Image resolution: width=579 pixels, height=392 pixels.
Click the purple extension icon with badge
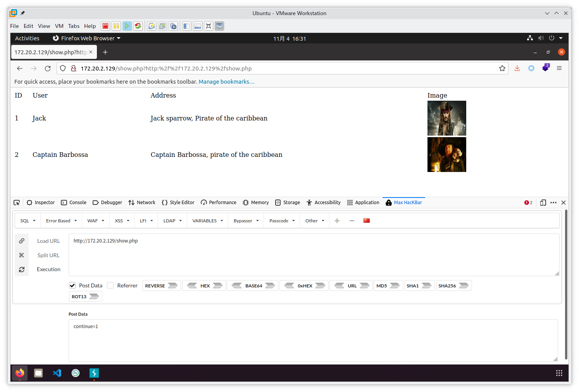point(546,67)
